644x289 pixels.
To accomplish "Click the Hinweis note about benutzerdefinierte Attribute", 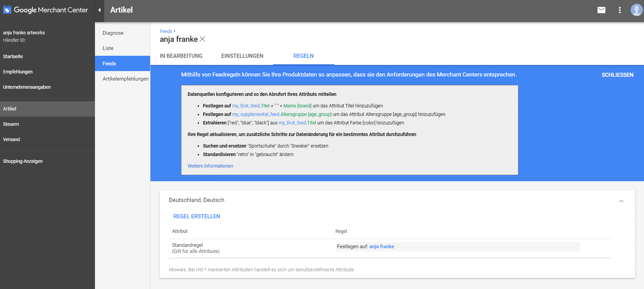I will tap(261, 270).
